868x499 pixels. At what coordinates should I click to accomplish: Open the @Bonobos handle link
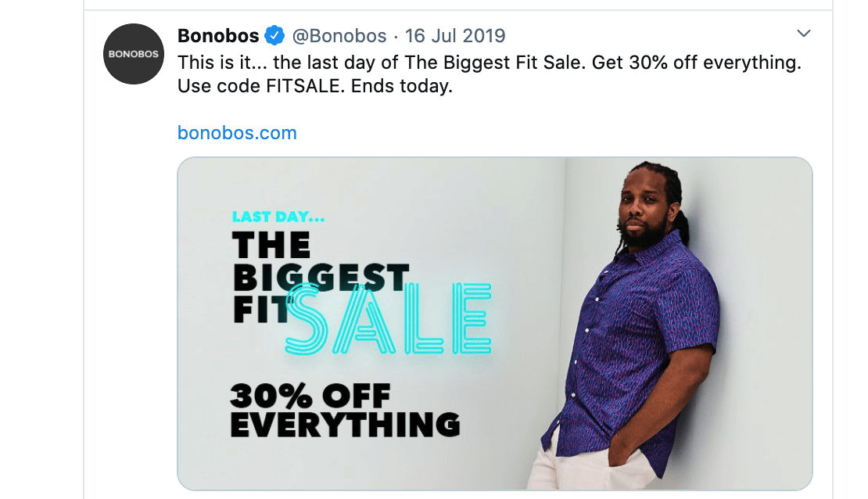[339, 36]
